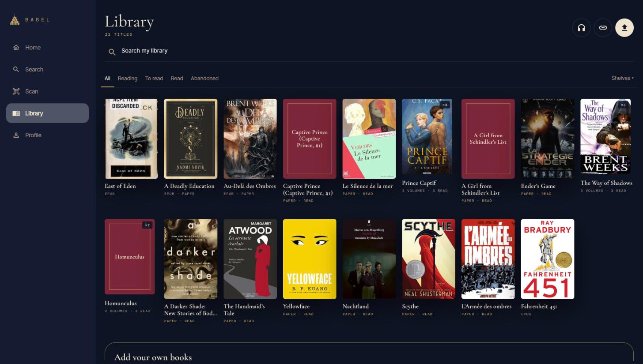The image size is (643, 364).
Task: Open the Home page icon in sidebar
Action: pyautogui.click(x=16, y=48)
